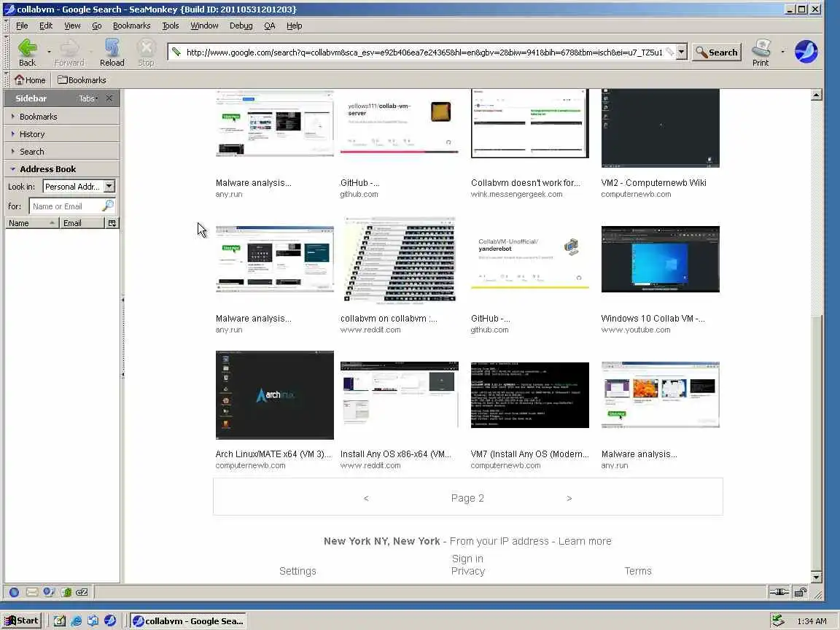Screen dimensions: 840x630
Task: Click the SeaMonkey throbber logo
Action: 806,52
